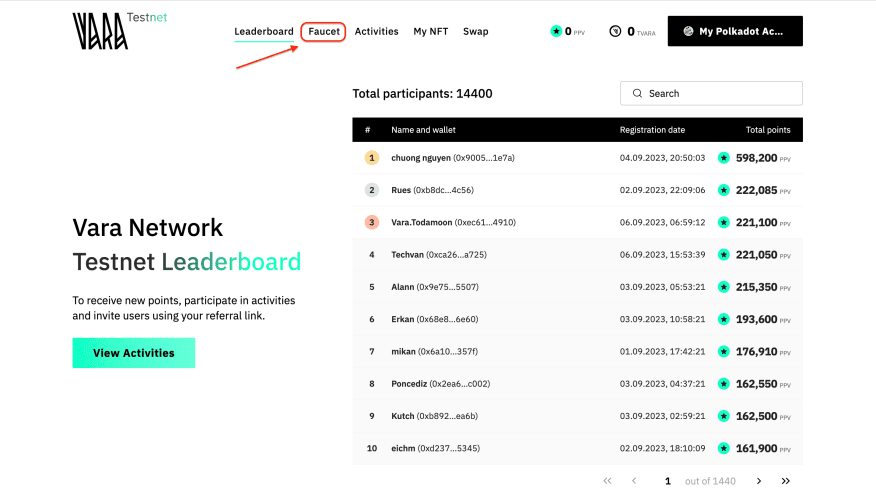
Task: Click the TVARA token balance icon
Action: point(615,31)
